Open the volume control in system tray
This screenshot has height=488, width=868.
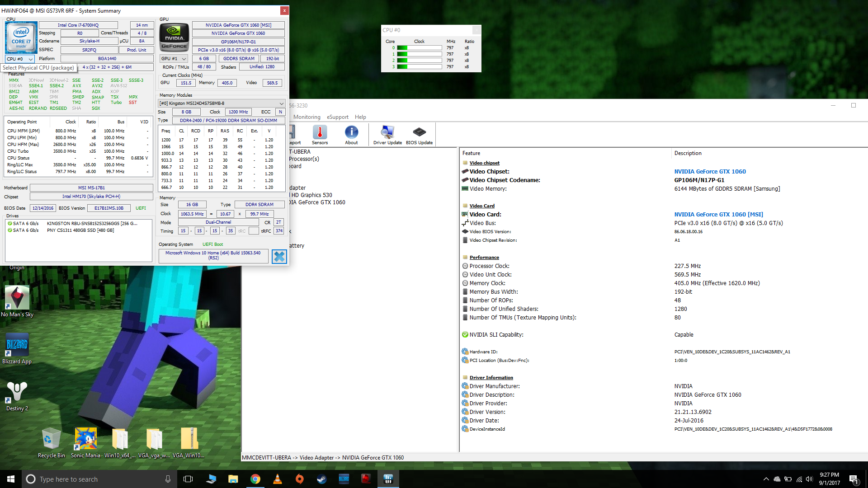pyautogui.click(x=809, y=479)
